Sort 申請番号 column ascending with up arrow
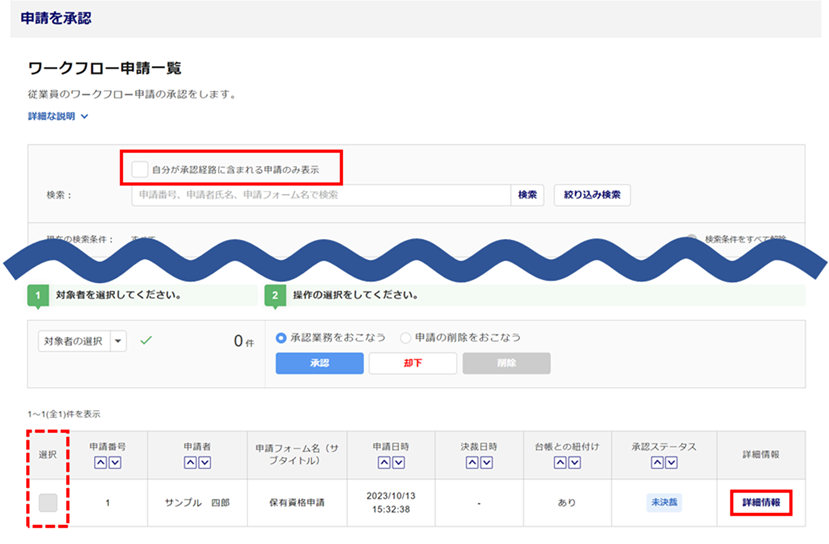 click(x=100, y=462)
